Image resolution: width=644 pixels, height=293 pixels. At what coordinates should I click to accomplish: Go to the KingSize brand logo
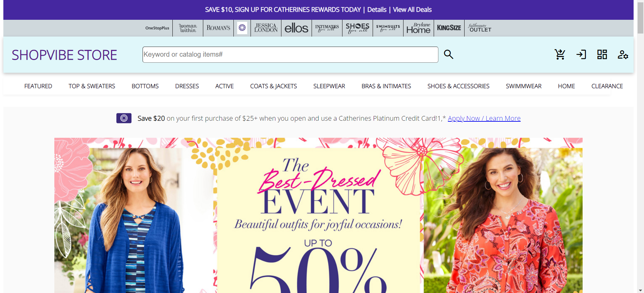pyautogui.click(x=449, y=28)
